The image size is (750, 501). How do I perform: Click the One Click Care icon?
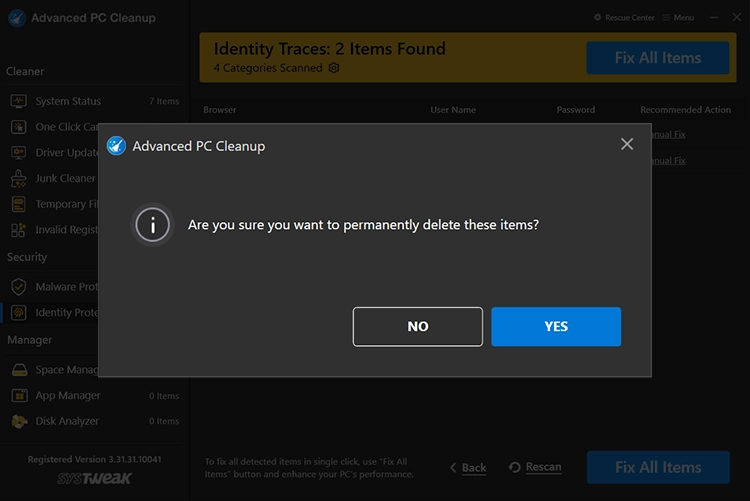click(x=19, y=127)
